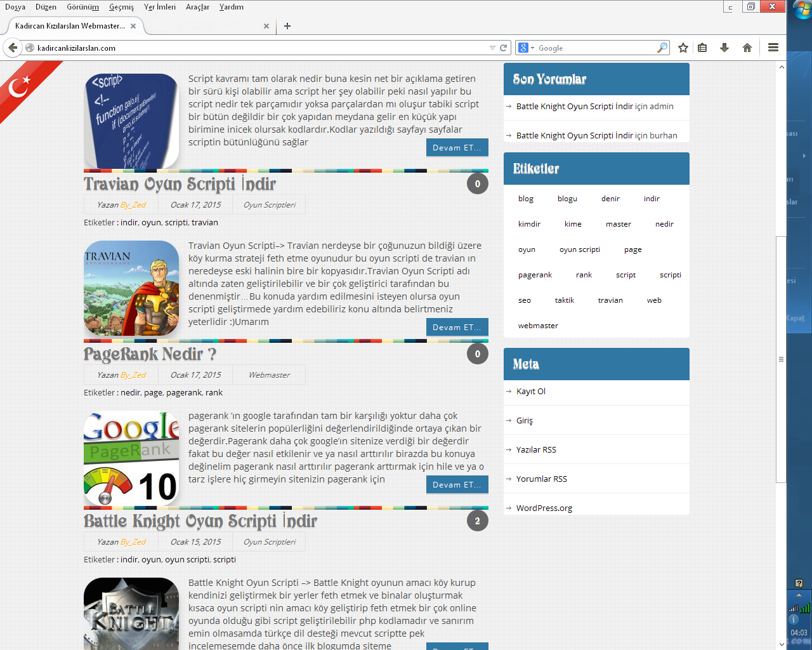Open WordPress.org link in Meta
Image resolution: width=812 pixels, height=650 pixels.
point(544,508)
